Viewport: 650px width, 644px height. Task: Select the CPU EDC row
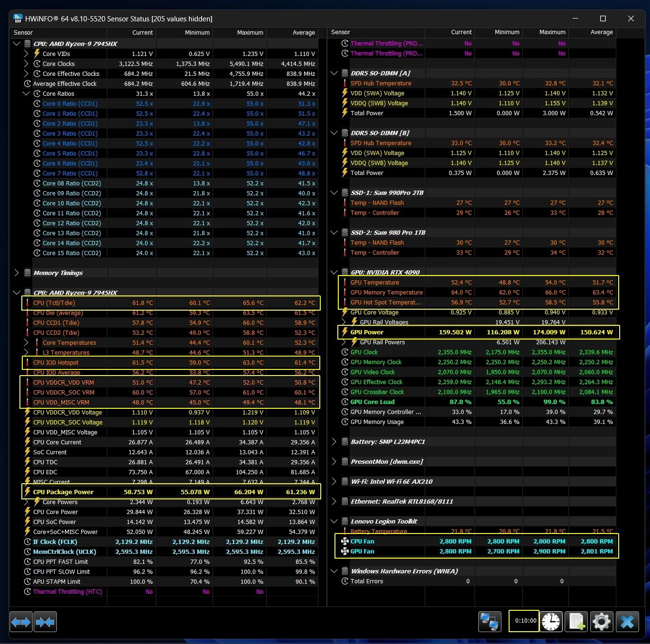(x=164, y=472)
